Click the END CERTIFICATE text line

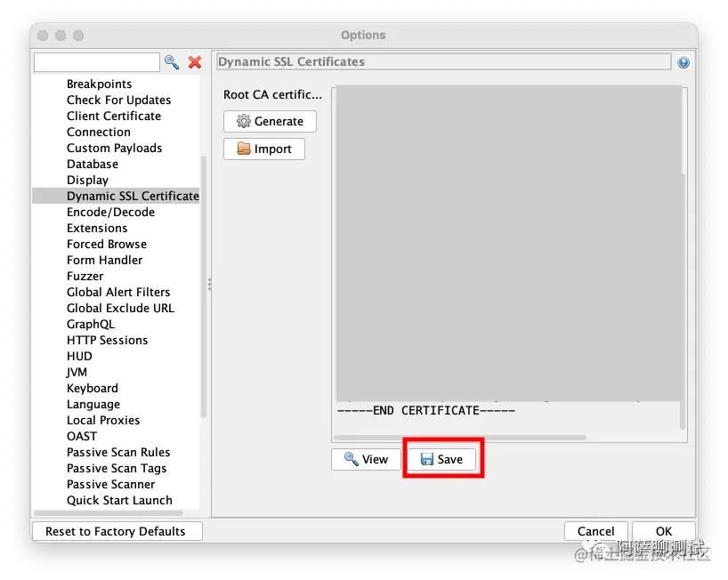(x=425, y=411)
